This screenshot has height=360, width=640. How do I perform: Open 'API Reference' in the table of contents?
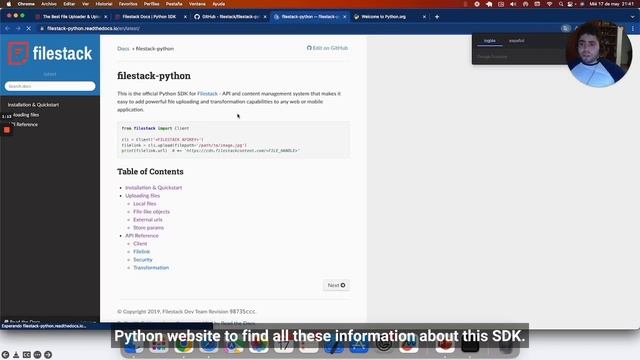pyautogui.click(x=142, y=236)
